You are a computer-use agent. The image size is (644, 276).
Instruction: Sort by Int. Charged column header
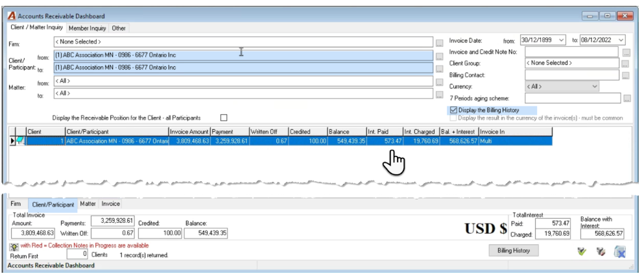point(421,132)
